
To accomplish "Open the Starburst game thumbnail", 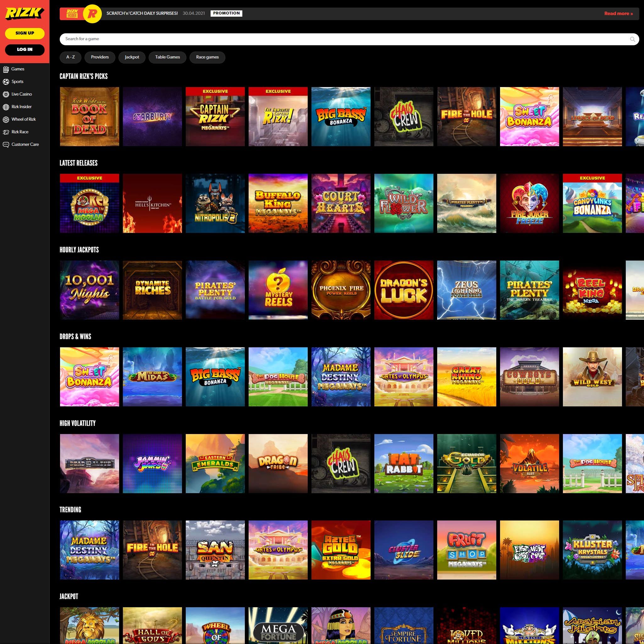I will pyautogui.click(x=152, y=117).
